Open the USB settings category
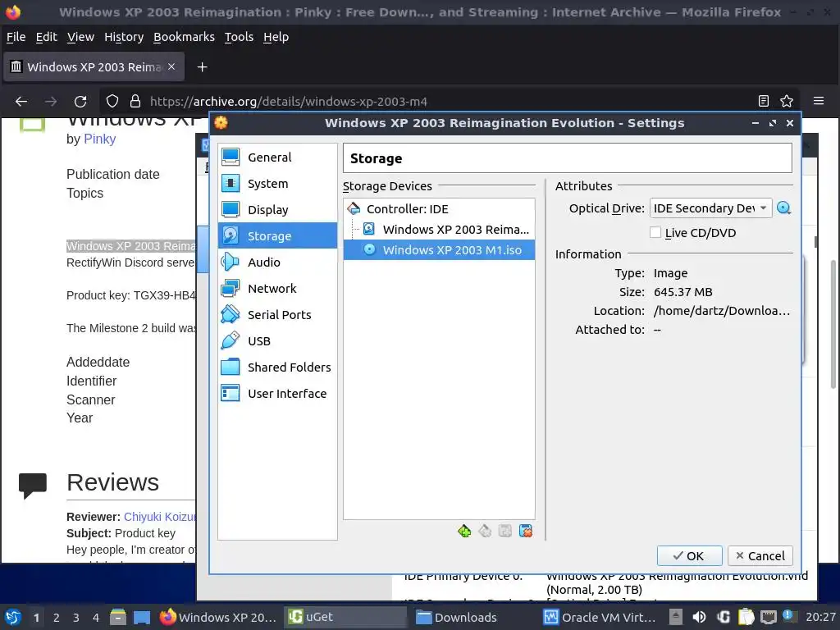This screenshot has width=840, height=630. (277, 340)
